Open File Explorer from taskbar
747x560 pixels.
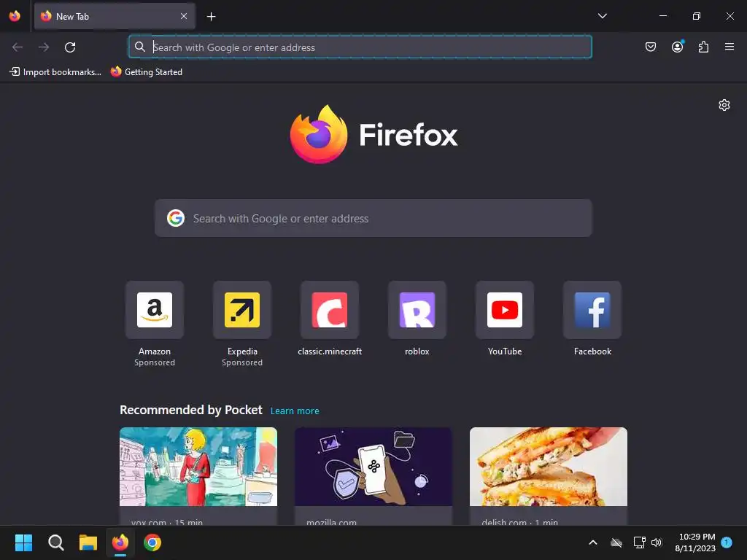[x=88, y=542]
